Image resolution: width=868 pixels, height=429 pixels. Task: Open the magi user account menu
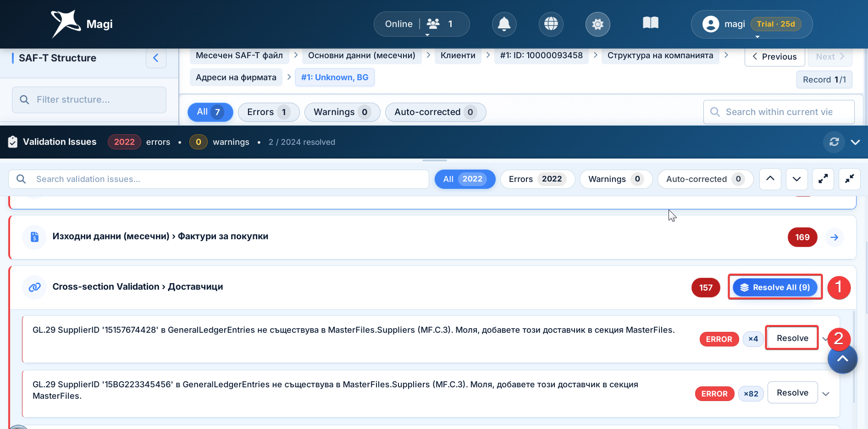[752, 24]
